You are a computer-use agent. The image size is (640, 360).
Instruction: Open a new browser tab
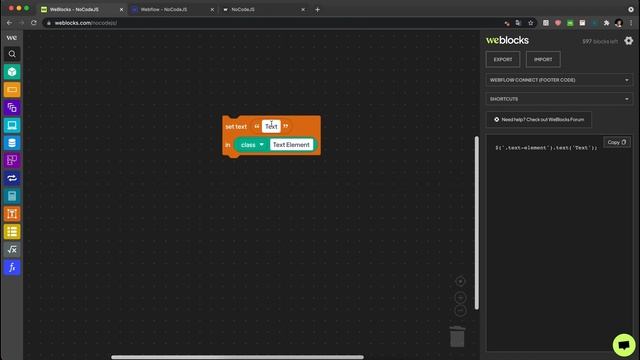318,9
